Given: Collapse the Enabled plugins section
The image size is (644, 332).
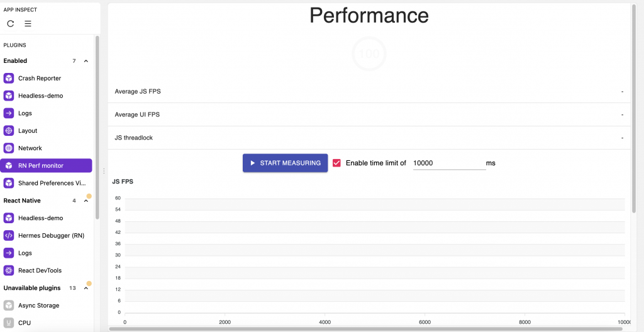Looking at the screenshot, I should click(86, 61).
